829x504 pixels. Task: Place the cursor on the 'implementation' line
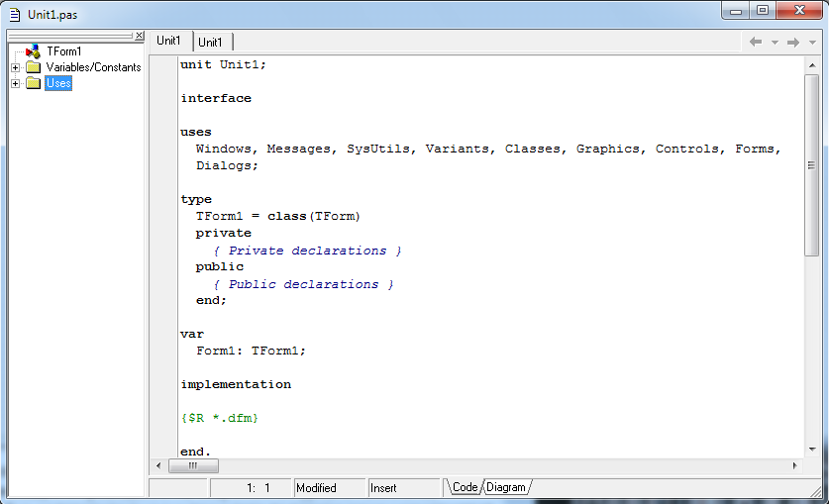236,384
